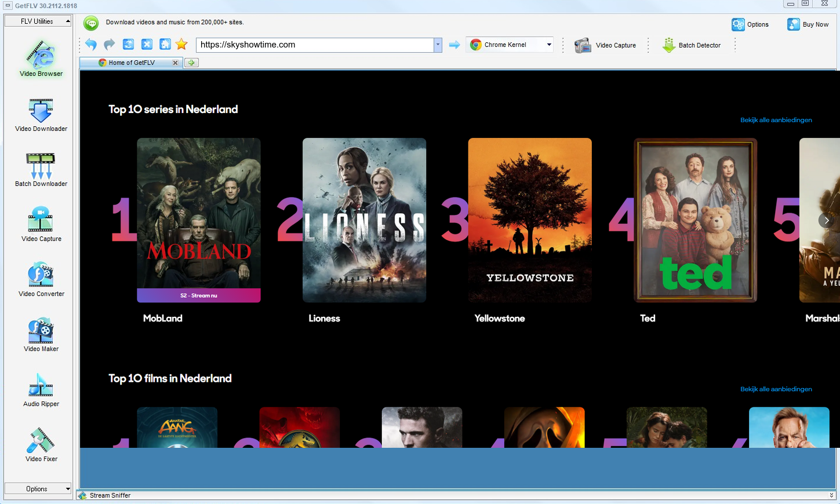The width and height of the screenshot is (840, 504).
Task: Launch the Video Maker tool
Action: (x=41, y=335)
